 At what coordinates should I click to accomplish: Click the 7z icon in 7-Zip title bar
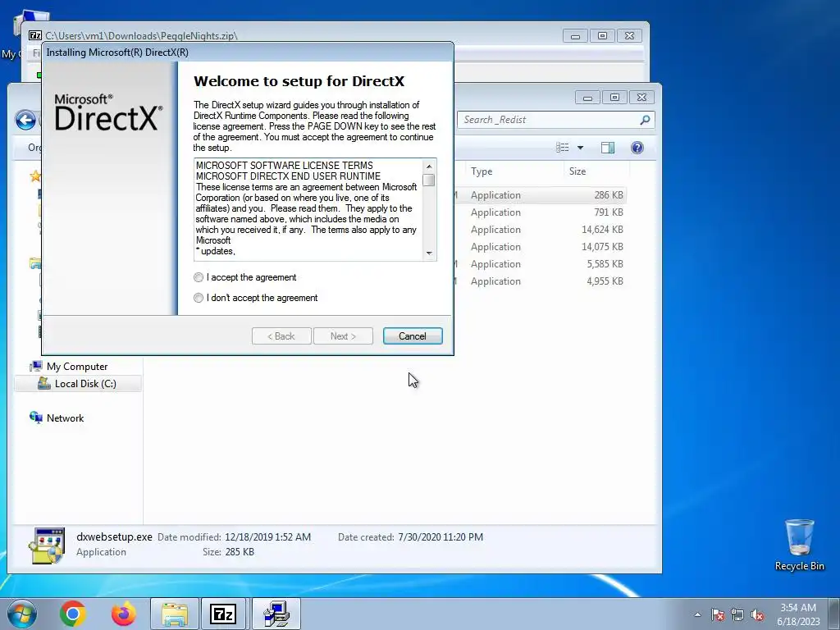click(34, 35)
